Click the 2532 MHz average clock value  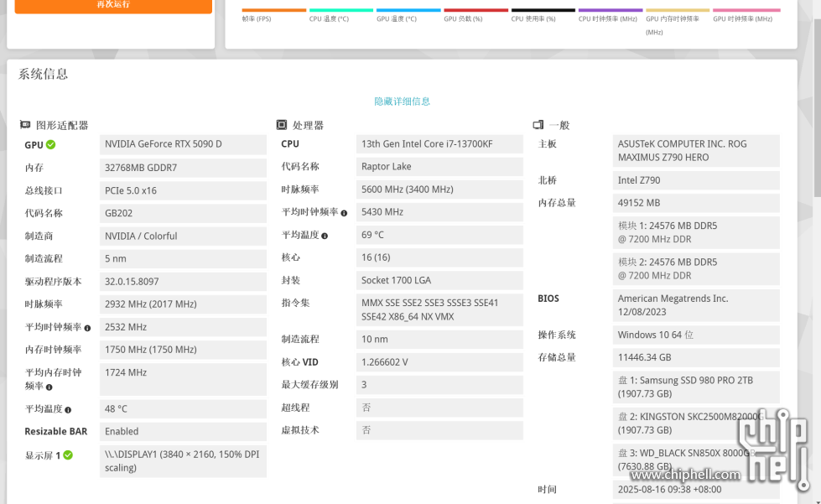click(x=184, y=327)
